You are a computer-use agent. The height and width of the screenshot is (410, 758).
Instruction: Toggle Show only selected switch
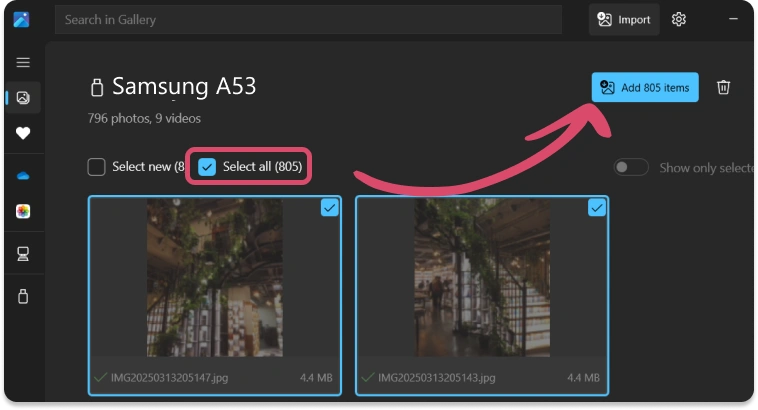630,167
